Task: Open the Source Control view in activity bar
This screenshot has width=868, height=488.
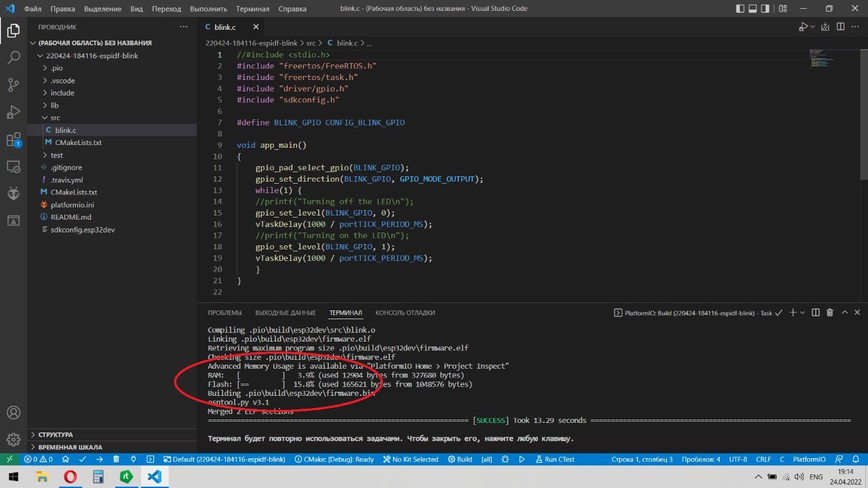Action: [x=14, y=85]
